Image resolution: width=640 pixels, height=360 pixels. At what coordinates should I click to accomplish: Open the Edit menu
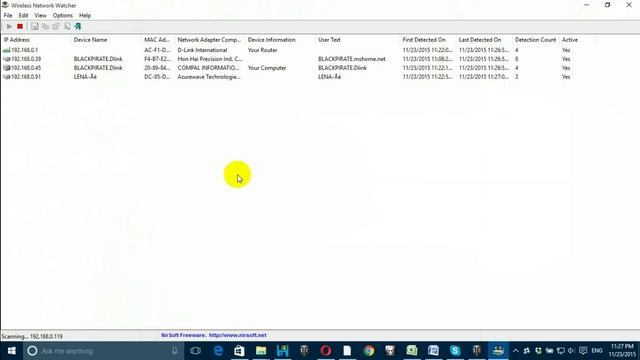[x=23, y=16]
